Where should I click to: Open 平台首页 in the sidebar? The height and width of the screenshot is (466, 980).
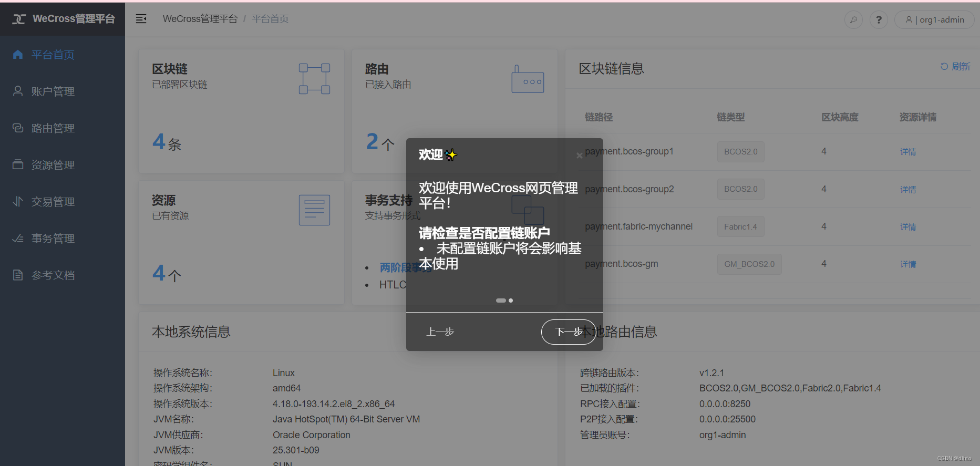pos(53,55)
